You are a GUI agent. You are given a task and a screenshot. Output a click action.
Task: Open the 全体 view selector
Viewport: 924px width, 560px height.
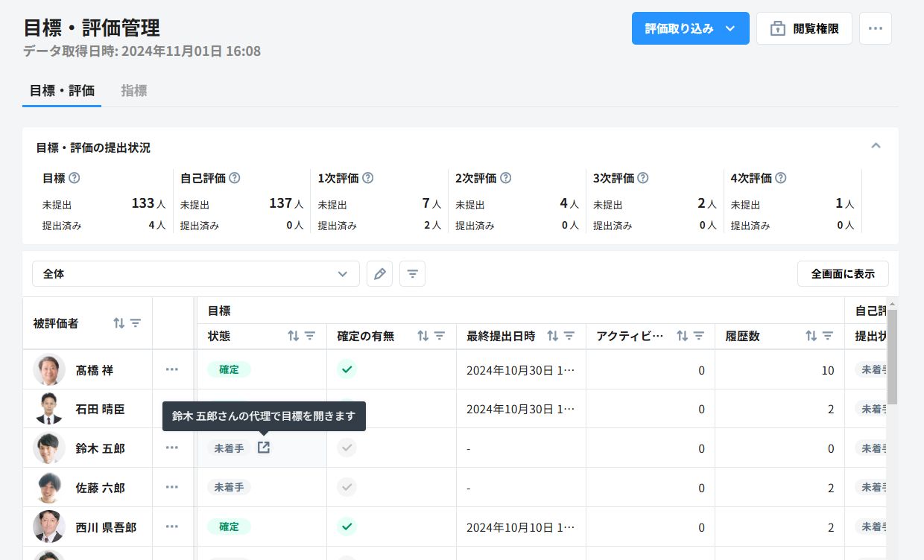click(x=195, y=274)
